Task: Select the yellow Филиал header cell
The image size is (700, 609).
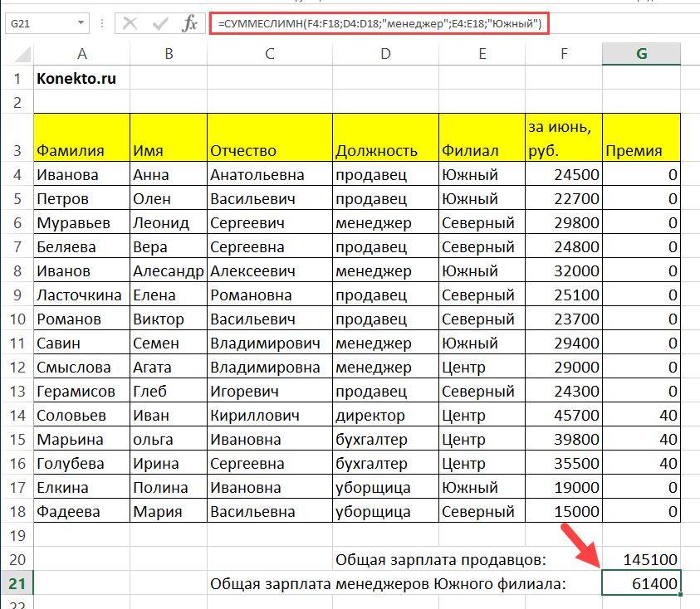Action: click(480, 137)
